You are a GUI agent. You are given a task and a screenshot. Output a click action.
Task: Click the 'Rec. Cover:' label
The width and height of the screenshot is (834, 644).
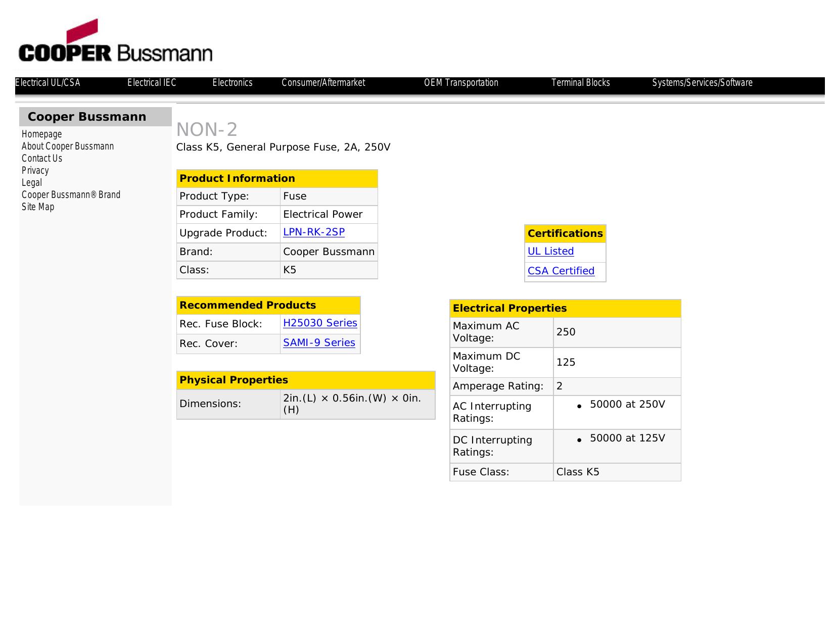point(208,344)
